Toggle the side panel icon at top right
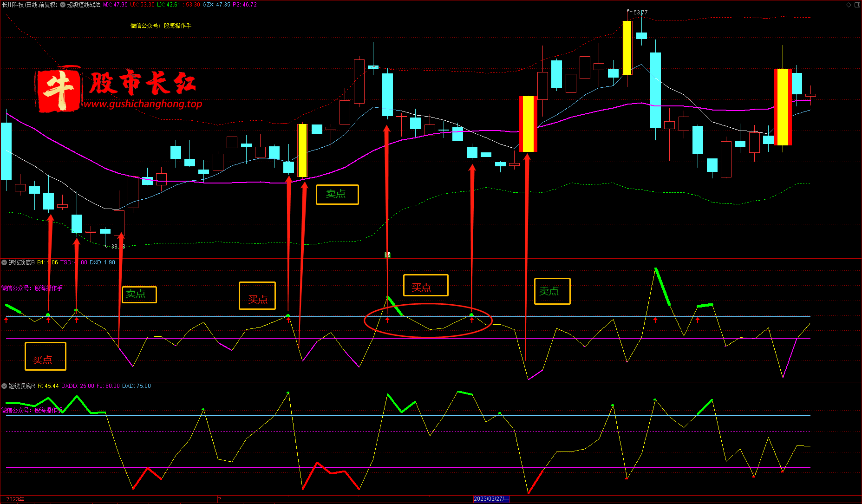 coord(857,5)
